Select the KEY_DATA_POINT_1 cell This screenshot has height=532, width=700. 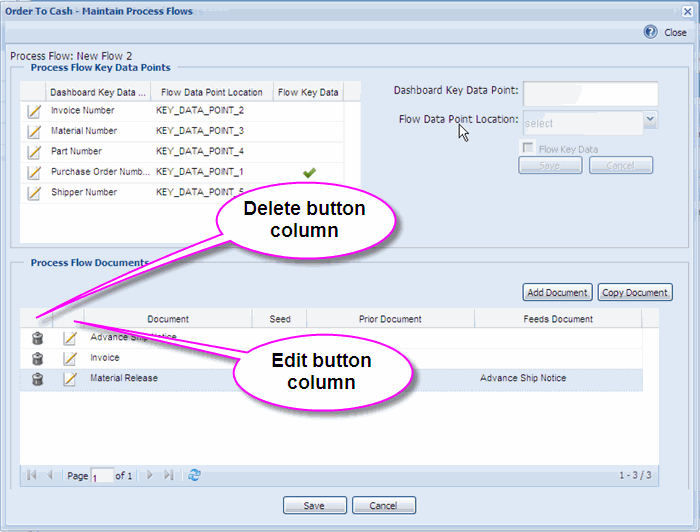click(200, 172)
